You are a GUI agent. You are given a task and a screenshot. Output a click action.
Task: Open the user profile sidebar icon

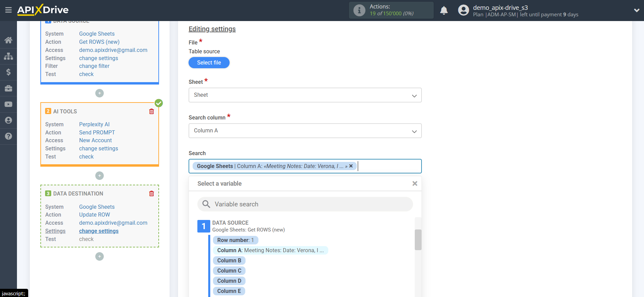(8, 120)
